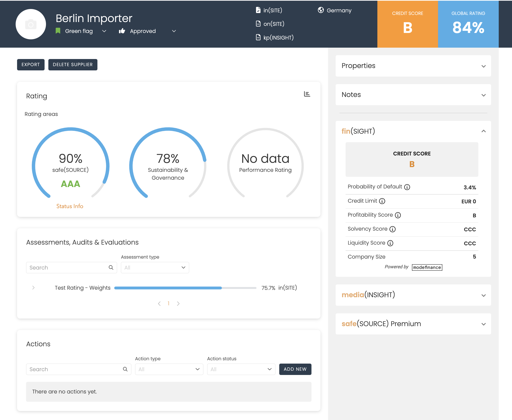Click the AAA rating label
The width and height of the screenshot is (512, 420).
point(70,184)
